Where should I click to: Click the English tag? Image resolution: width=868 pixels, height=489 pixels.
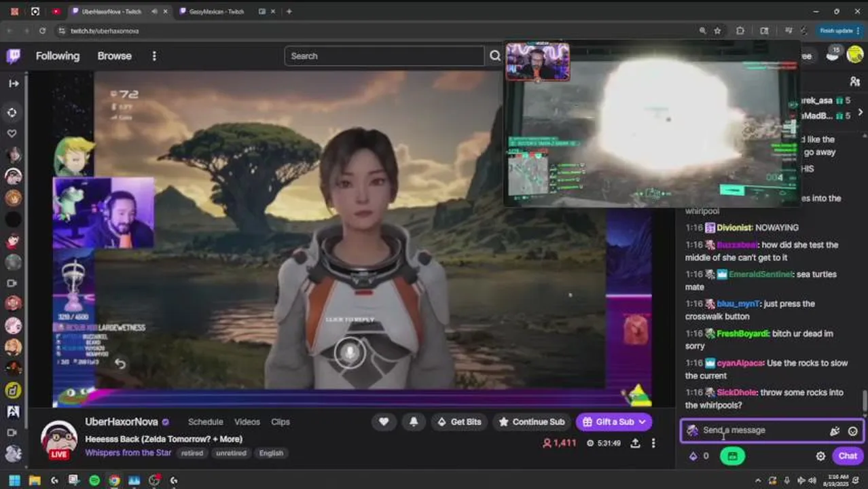pyautogui.click(x=271, y=453)
